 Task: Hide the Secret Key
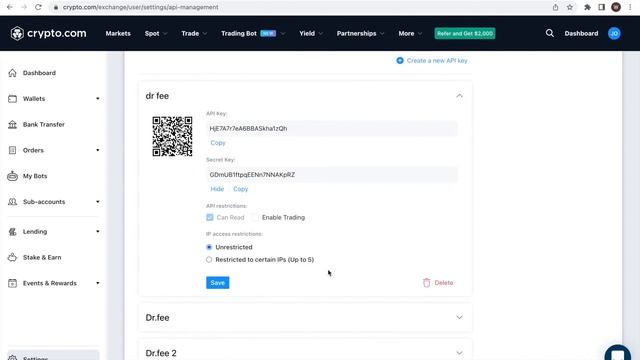point(217,189)
